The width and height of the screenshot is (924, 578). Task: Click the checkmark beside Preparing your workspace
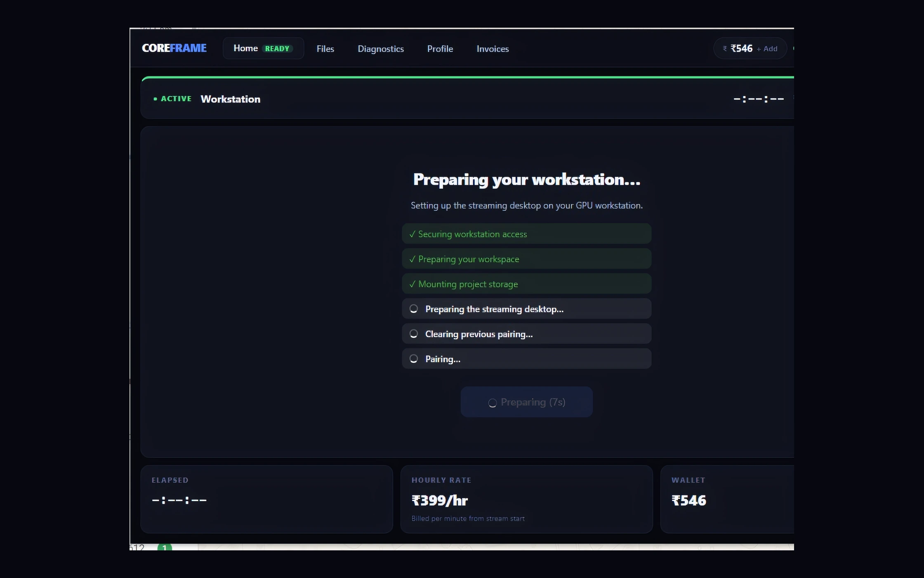(412, 259)
